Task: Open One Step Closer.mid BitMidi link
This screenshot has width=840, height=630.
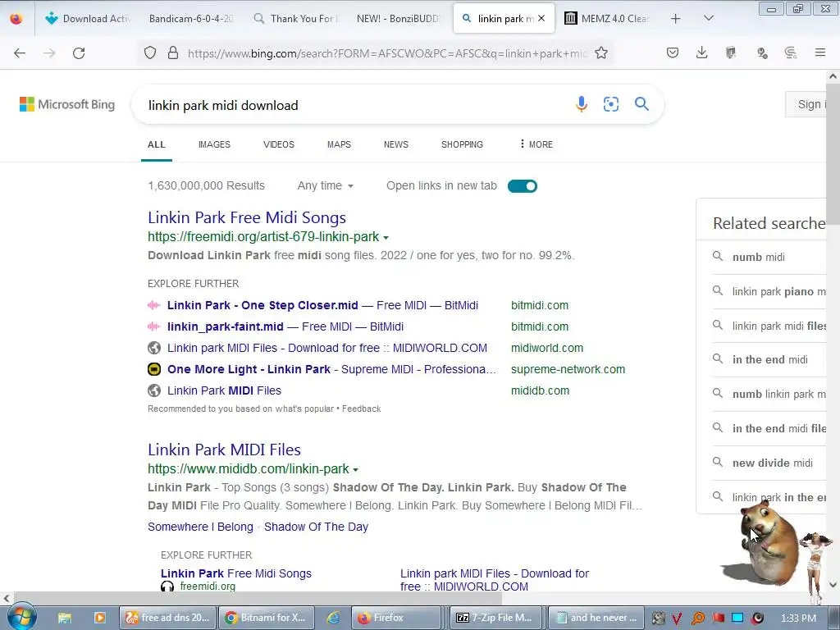Action: click(x=322, y=305)
